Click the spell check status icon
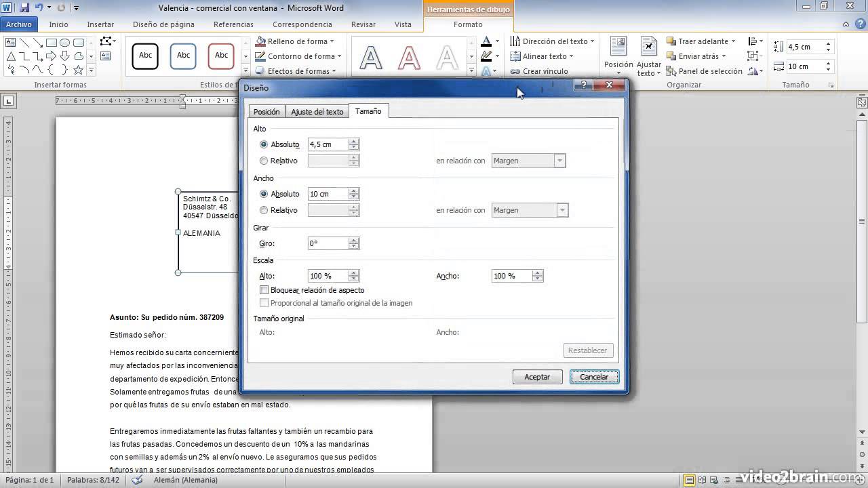Viewport: 868px width, 488px height. [x=137, y=480]
